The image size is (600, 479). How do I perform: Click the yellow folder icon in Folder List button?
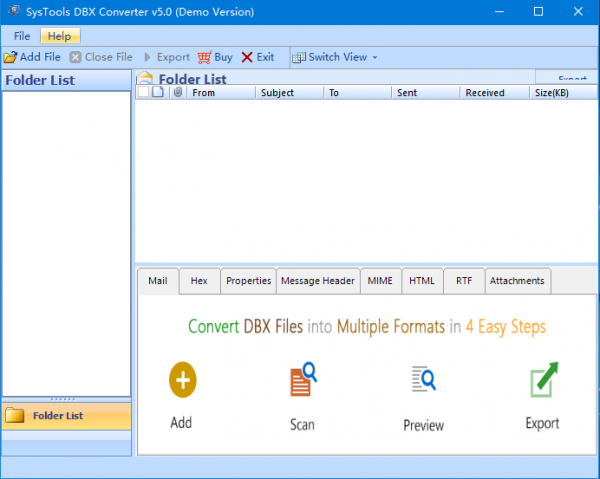click(x=15, y=415)
